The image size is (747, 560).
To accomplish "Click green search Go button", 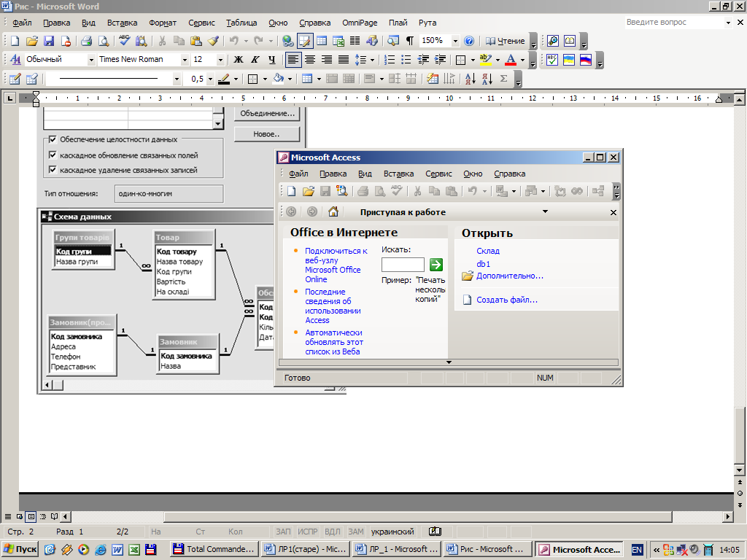I will coord(436,264).
